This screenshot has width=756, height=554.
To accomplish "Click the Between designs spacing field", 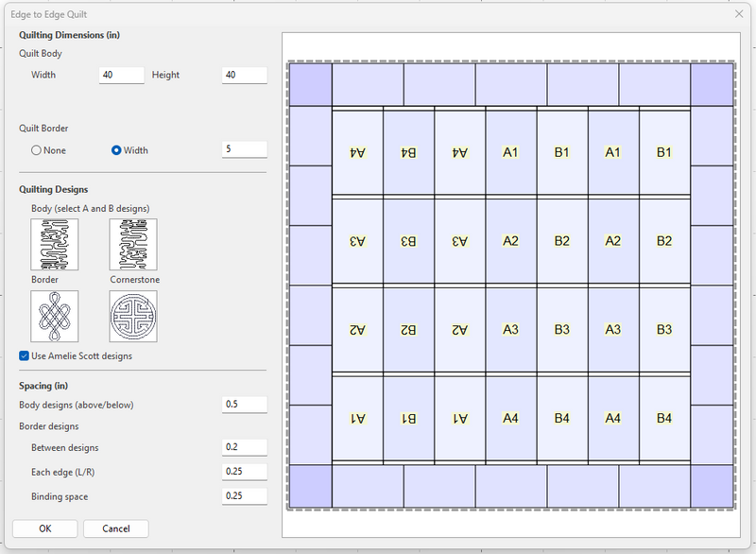I will 244,447.
